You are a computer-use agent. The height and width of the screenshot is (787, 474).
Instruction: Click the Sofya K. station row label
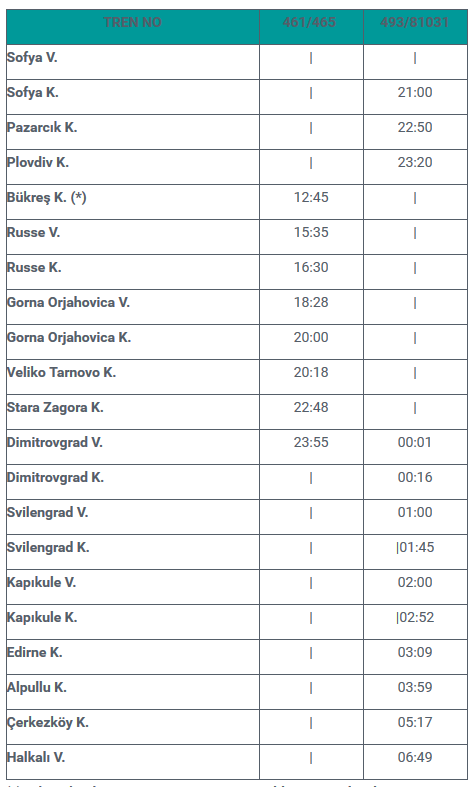tap(33, 93)
